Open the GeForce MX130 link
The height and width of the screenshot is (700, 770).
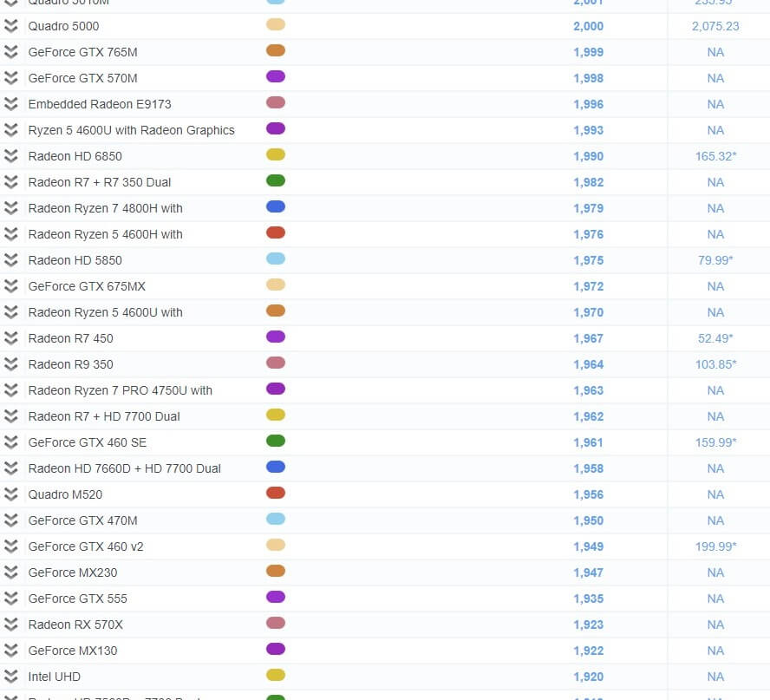[x=73, y=651]
